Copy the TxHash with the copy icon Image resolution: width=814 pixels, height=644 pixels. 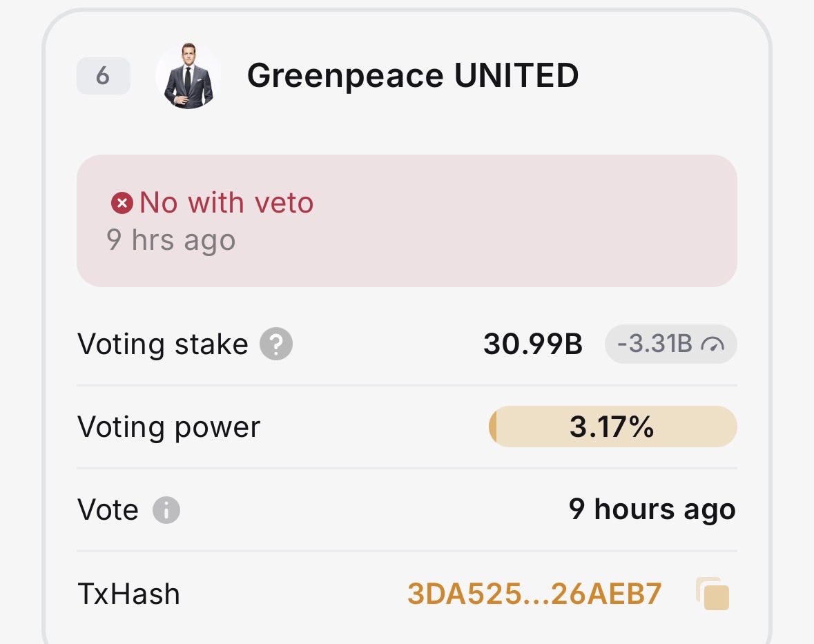(x=713, y=594)
